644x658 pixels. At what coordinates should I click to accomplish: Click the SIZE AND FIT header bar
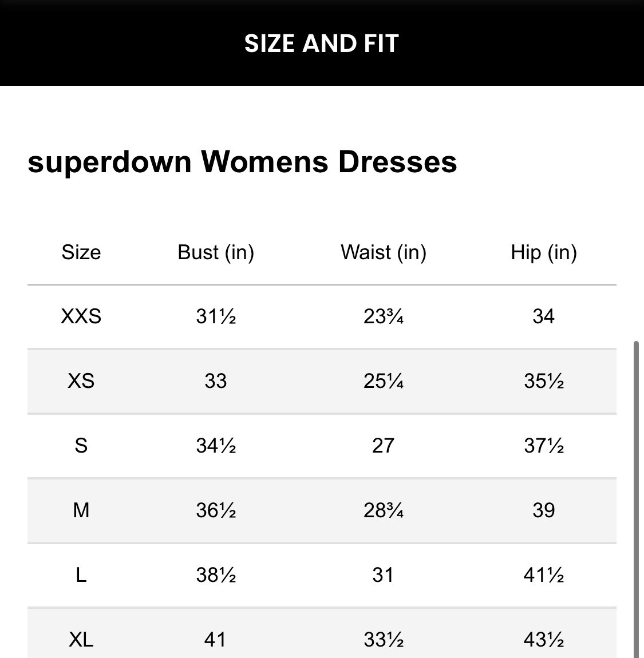(x=321, y=43)
